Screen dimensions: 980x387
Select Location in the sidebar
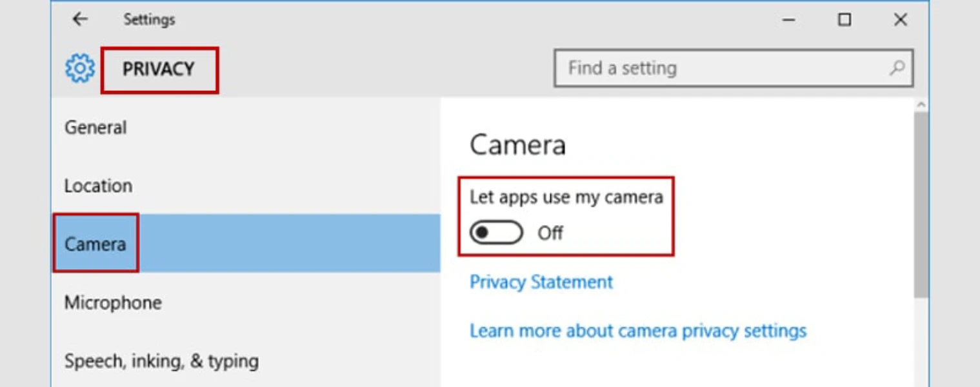[x=98, y=186]
